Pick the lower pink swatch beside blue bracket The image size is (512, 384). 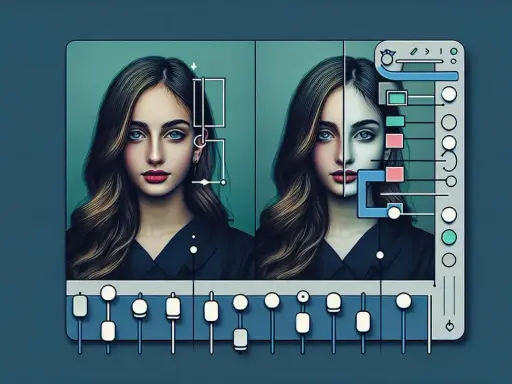(x=395, y=174)
